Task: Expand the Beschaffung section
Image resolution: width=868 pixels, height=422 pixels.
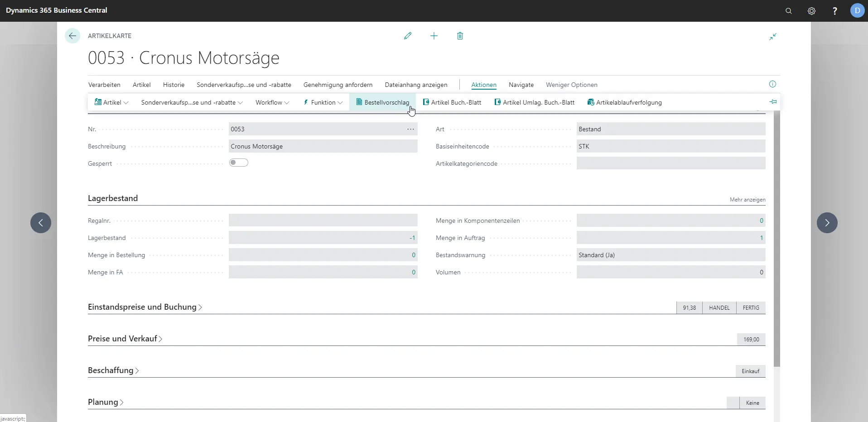Action: 113,370
